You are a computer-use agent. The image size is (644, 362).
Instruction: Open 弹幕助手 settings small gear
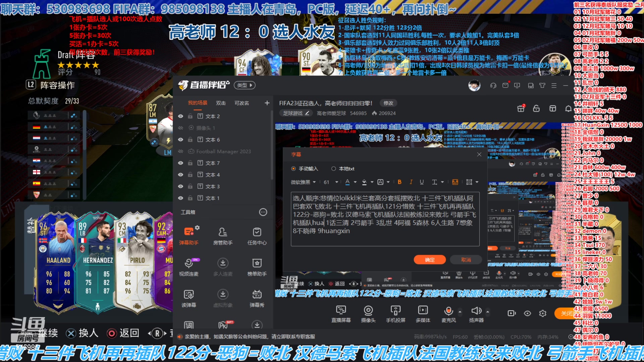[x=197, y=228]
